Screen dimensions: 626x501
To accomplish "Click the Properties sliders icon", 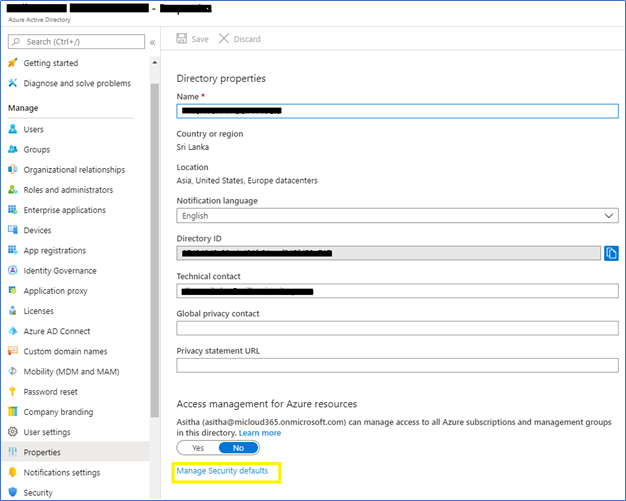I will click(x=13, y=452).
